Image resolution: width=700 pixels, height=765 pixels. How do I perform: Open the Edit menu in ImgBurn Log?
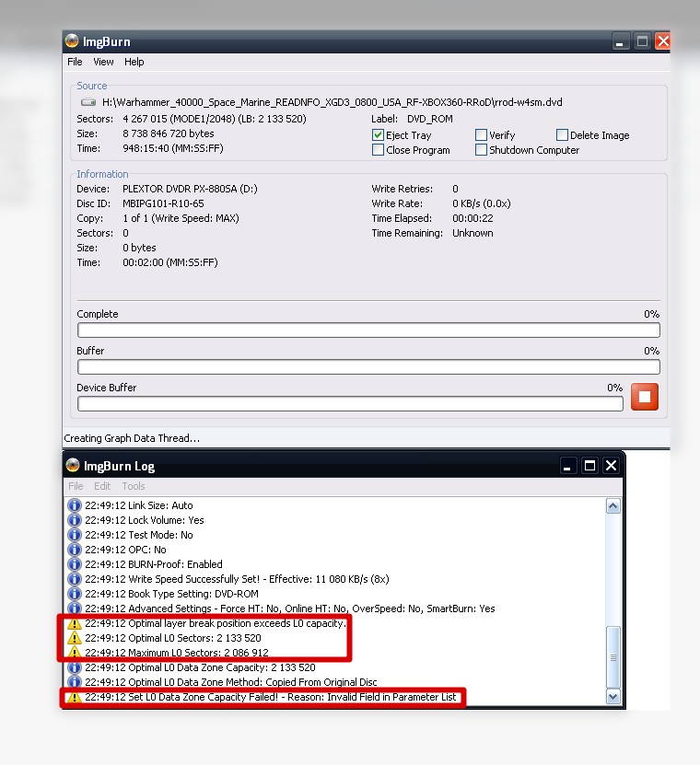(x=102, y=486)
